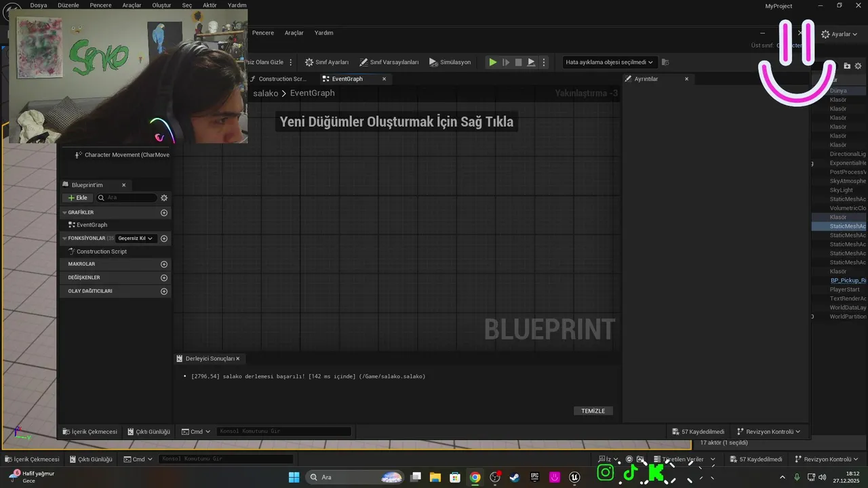Viewport: 868px width, 488px height.
Task: Select Construction Script in the functions list
Action: tap(101, 251)
